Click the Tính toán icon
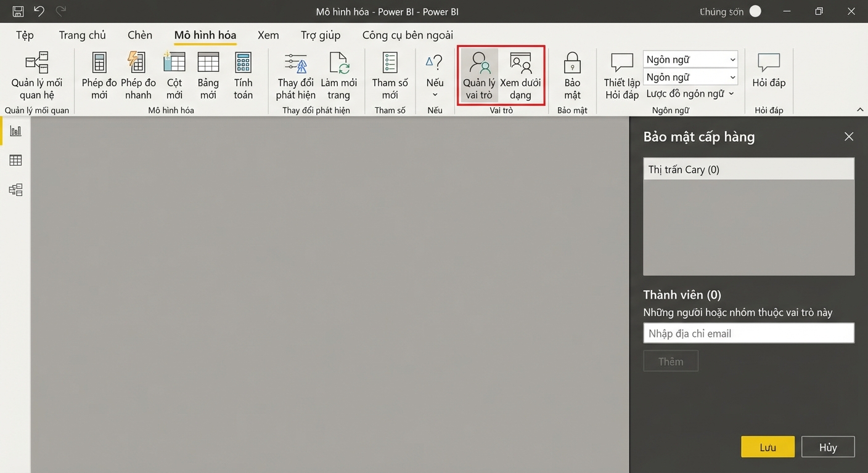 click(x=244, y=63)
